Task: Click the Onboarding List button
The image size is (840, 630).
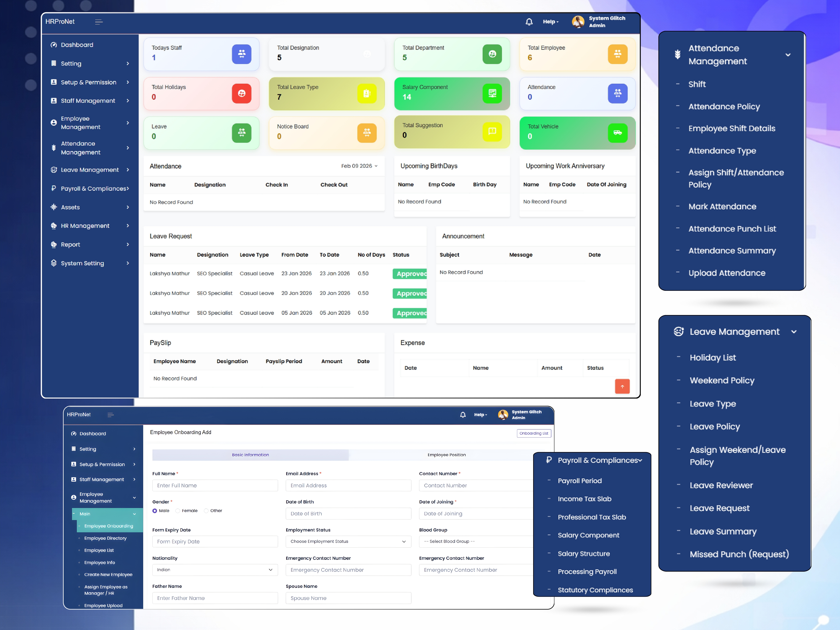Action: [x=534, y=433]
